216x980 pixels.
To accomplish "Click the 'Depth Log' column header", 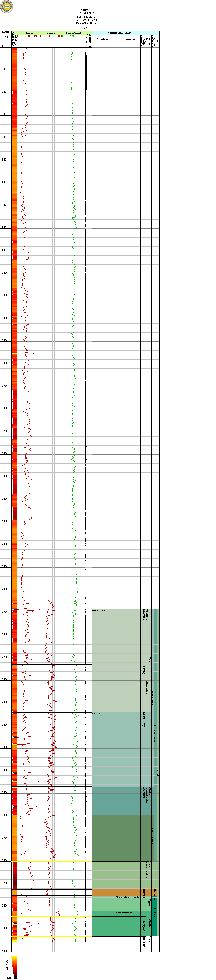I will 6,34.
